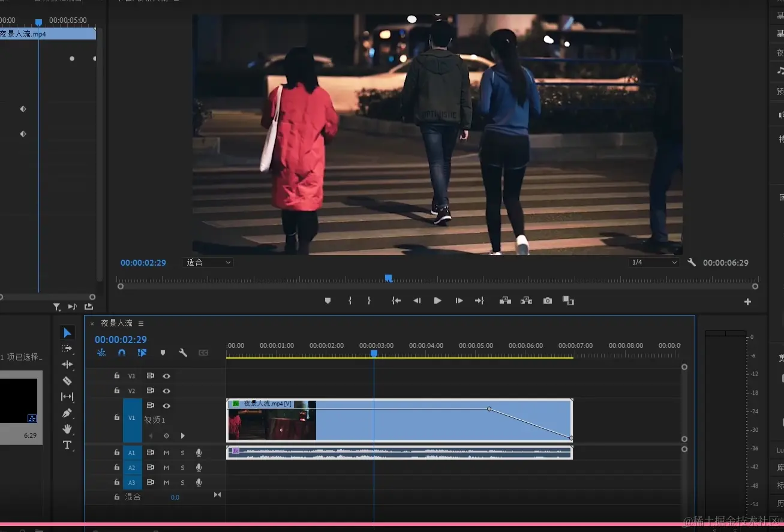784x532 pixels.
Task: Open the 1/4 playback resolution dropdown
Action: pyautogui.click(x=653, y=263)
